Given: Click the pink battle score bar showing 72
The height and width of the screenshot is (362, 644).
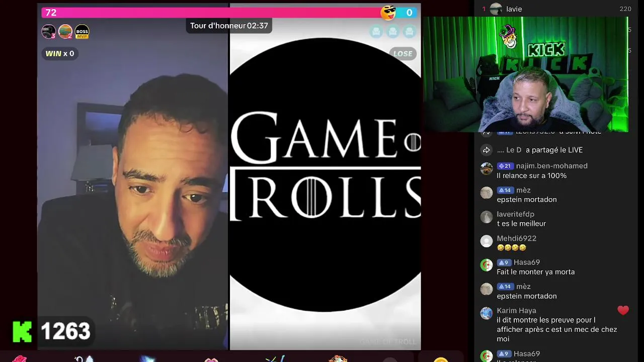Looking at the screenshot, I should click(211, 13).
